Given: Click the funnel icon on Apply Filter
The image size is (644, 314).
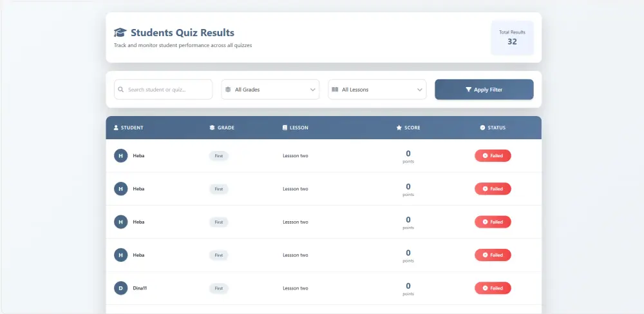Looking at the screenshot, I should coord(468,90).
